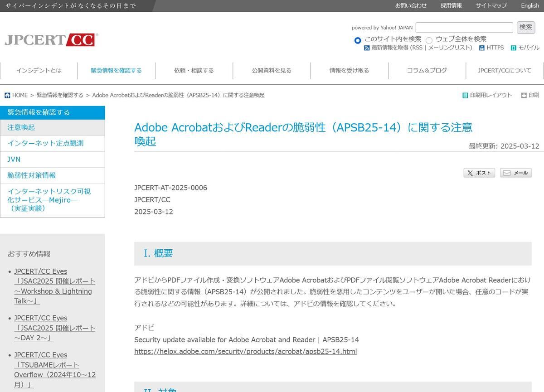Open JPCERT/CCについて menu
This screenshot has width=544, height=392.
(x=505, y=71)
